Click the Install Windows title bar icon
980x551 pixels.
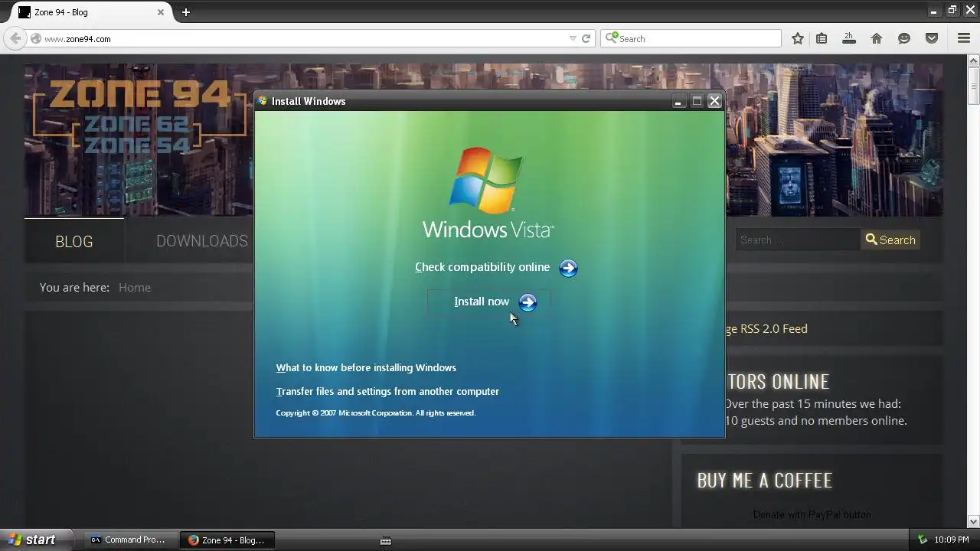263,101
